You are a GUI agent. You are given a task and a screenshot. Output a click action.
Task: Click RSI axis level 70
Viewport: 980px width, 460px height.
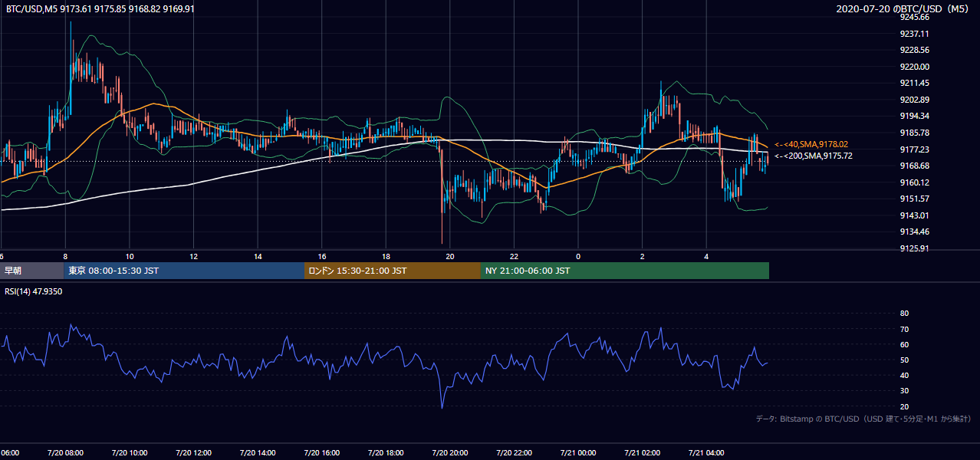904,329
